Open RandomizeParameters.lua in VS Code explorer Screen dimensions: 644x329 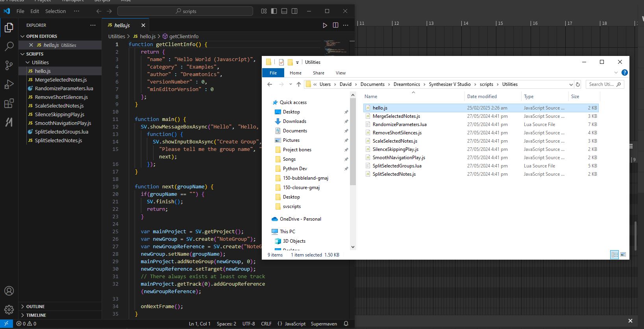[64, 88]
